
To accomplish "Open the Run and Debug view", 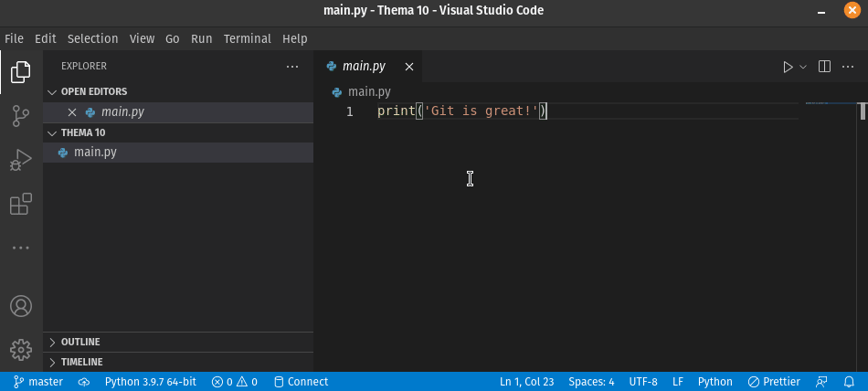I will tap(20, 161).
